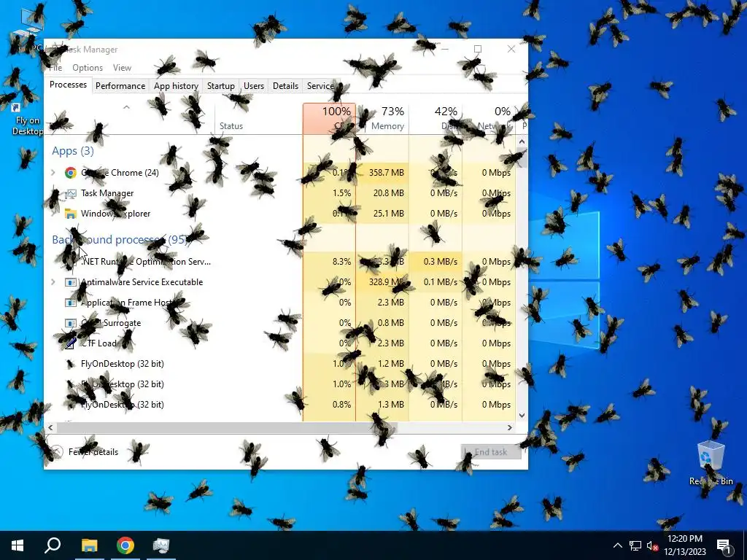
Task: Click the Task Manager process row icon
Action: [71, 193]
